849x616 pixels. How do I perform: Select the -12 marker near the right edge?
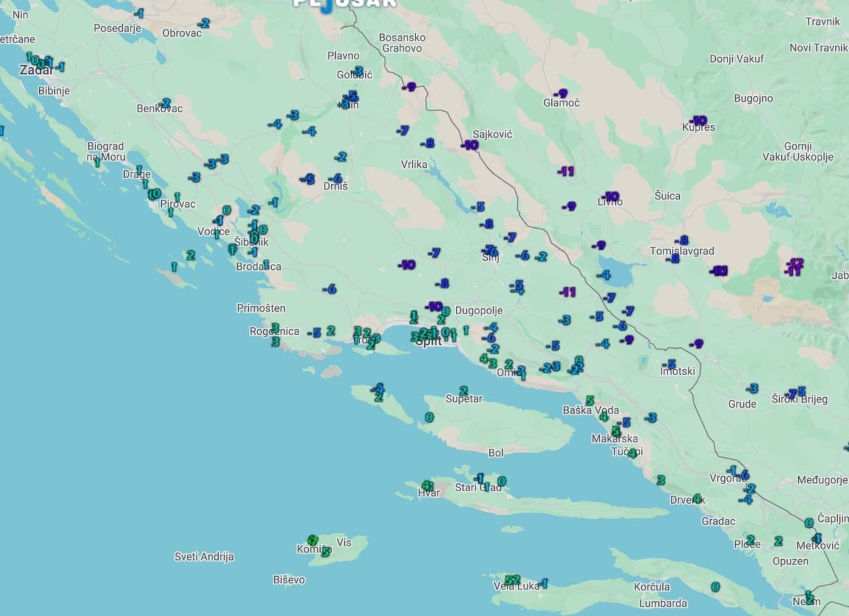[x=795, y=263]
